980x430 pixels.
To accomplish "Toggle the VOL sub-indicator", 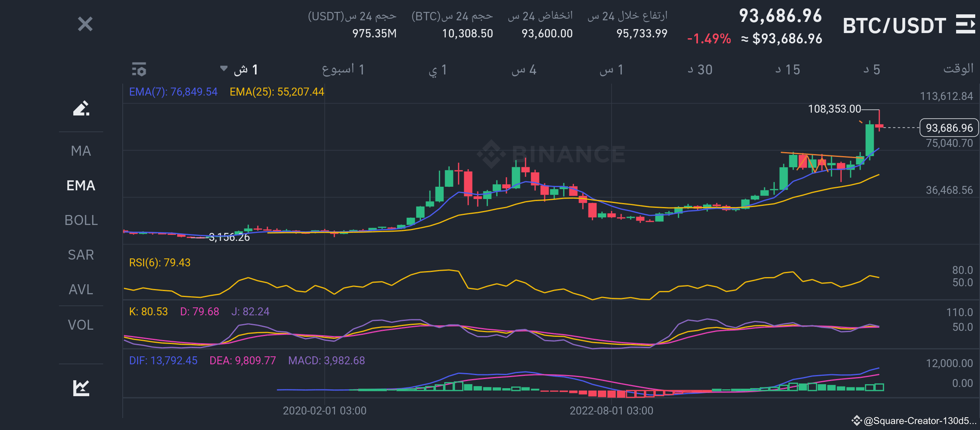I will [81, 325].
